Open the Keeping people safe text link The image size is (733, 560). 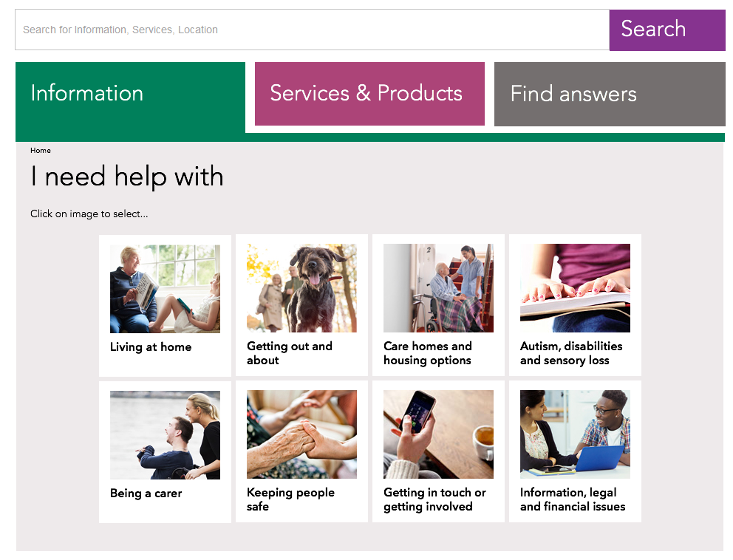pos(291,499)
